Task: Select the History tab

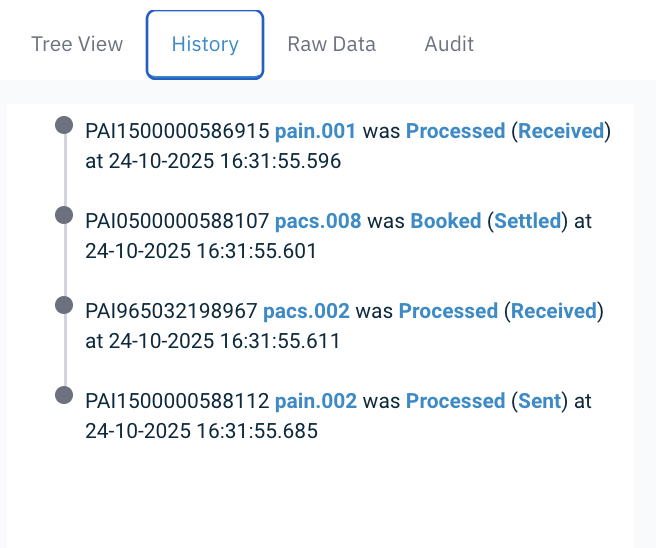Action: (x=205, y=44)
